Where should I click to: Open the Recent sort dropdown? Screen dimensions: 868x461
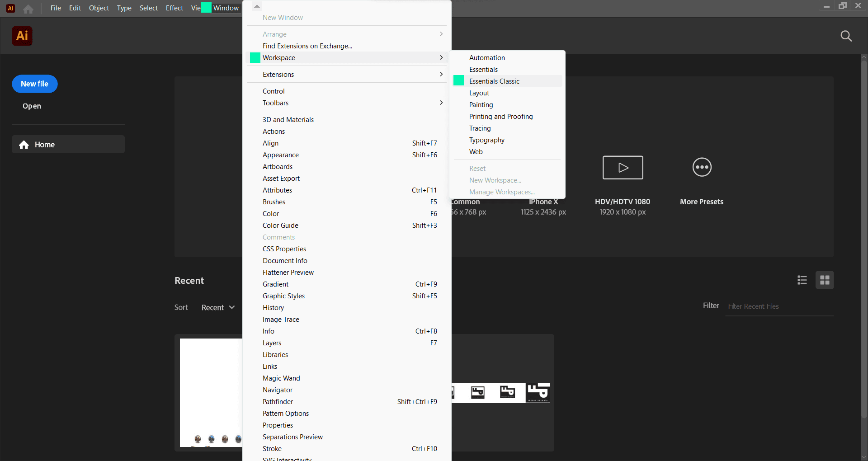[x=218, y=307]
